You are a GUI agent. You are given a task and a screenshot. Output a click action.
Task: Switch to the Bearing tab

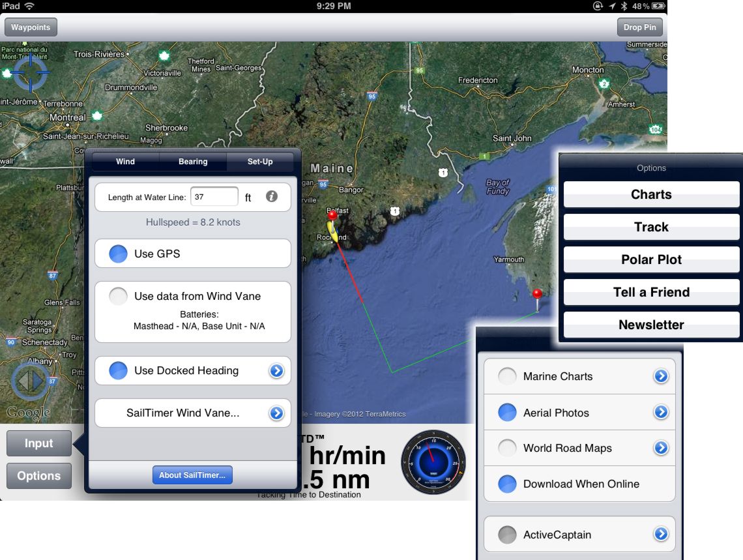point(193,162)
